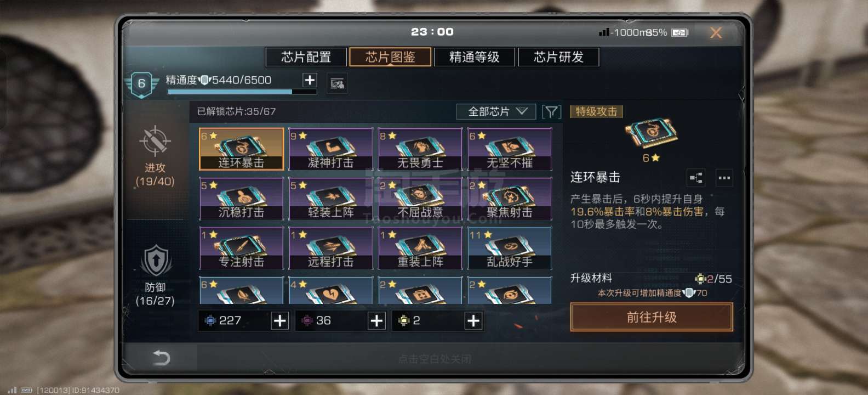Expand the 全部芯片 dropdown
Viewport: 868px width, 395px height.
[496, 112]
